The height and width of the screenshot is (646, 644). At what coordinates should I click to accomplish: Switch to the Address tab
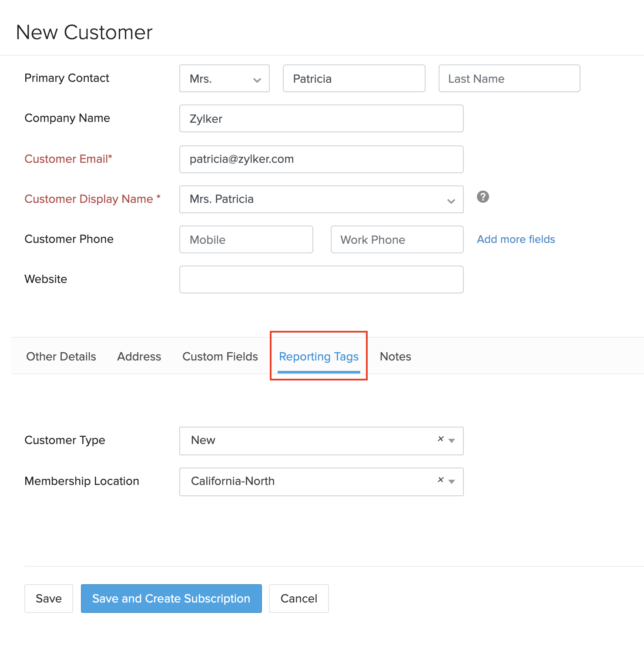point(138,356)
